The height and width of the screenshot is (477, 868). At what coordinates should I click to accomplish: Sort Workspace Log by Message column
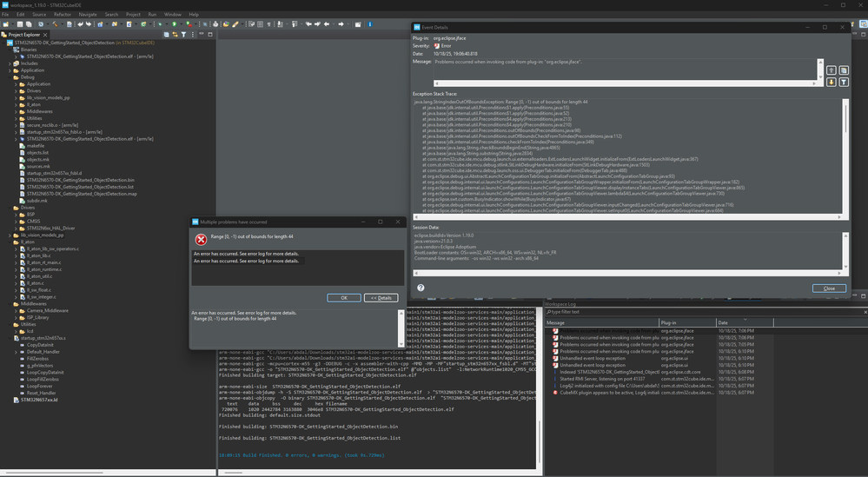click(602, 322)
